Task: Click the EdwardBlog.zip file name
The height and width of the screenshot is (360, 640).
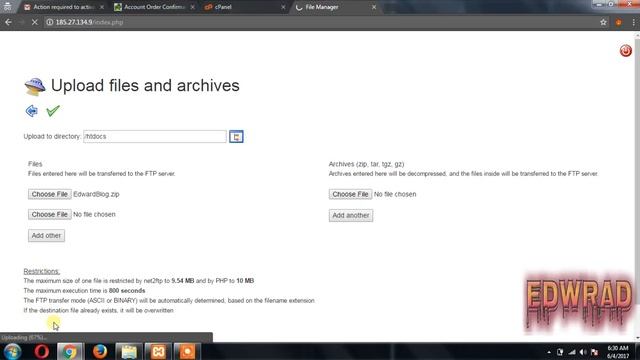Action: point(96,194)
